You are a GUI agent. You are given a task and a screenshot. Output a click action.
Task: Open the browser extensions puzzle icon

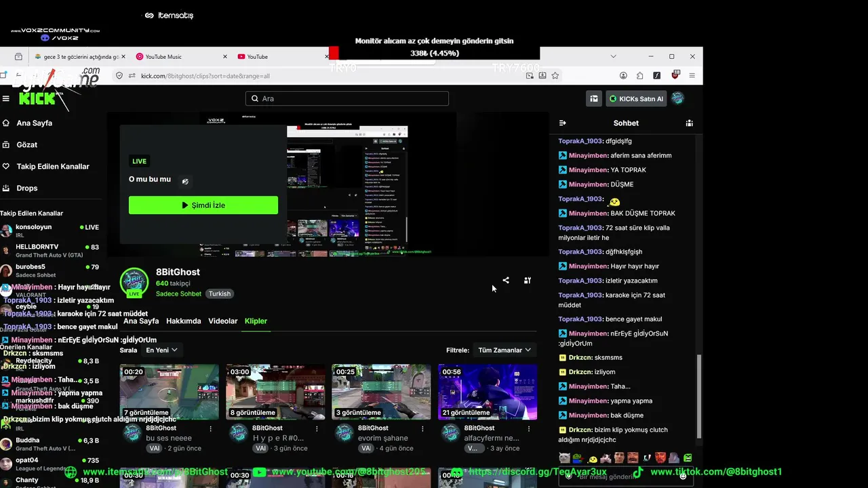pos(639,75)
